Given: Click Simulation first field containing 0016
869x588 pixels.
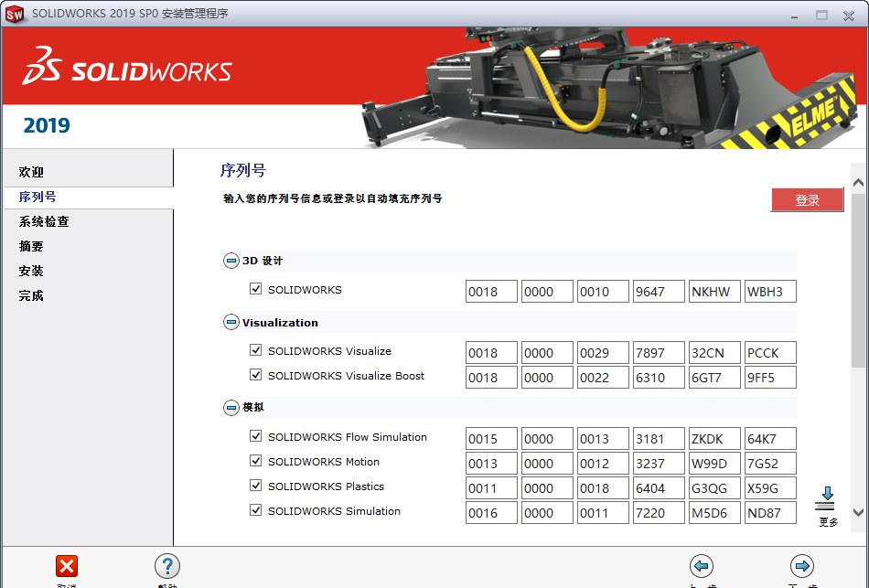Looking at the screenshot, I should click(491, 513).
